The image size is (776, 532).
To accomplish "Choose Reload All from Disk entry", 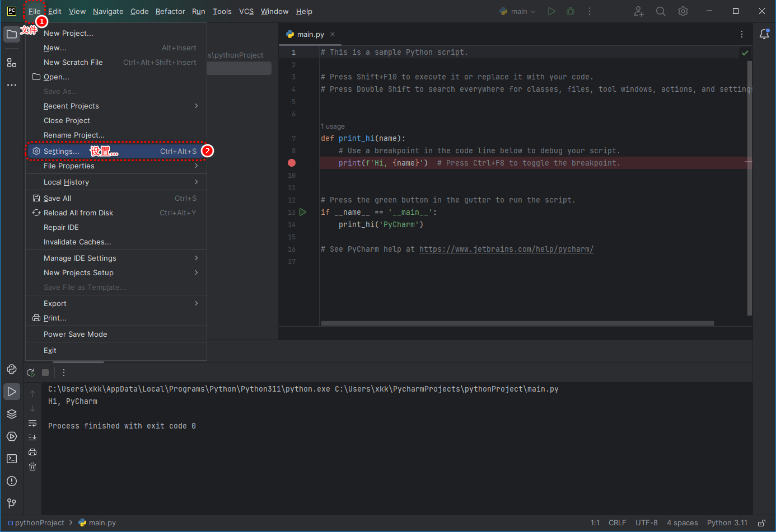I will [x=116, y=213].
